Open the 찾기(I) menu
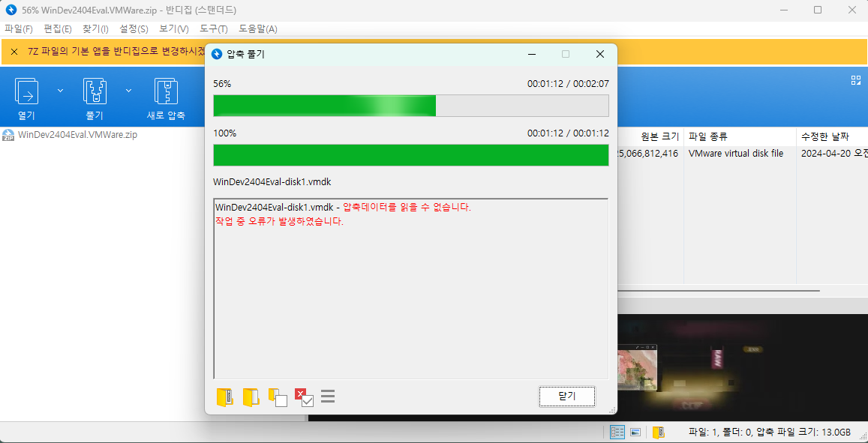Image resolution: width=868 pixels, height=443 pixels. coord(96,28)
